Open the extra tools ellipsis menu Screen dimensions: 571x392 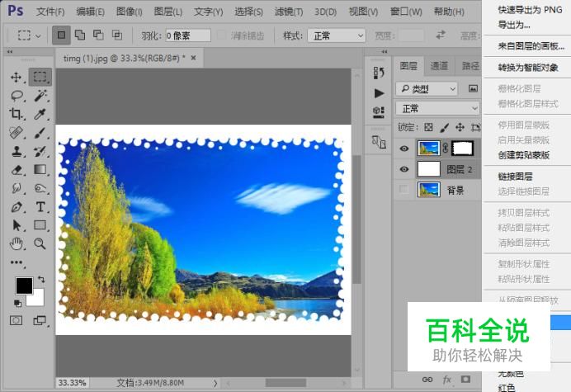(17, 262)
